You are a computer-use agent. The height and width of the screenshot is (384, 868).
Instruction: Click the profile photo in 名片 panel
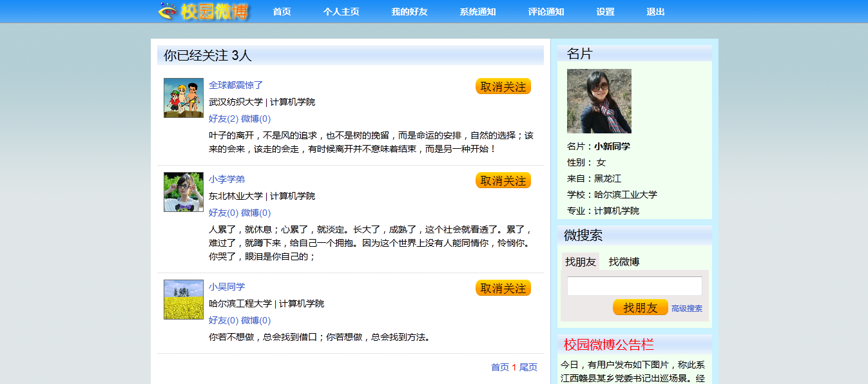coord(599,101)
